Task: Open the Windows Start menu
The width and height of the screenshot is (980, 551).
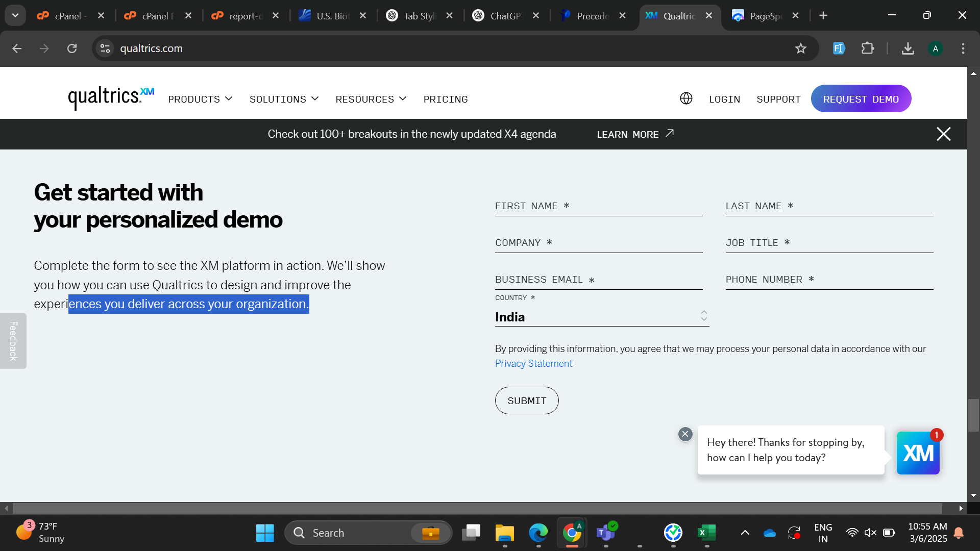Action: 265,533
